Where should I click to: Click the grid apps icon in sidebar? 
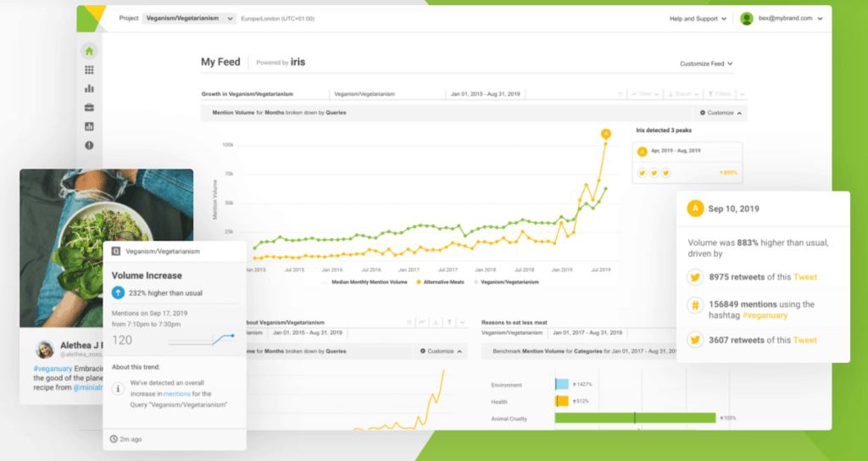coord(89,70)
